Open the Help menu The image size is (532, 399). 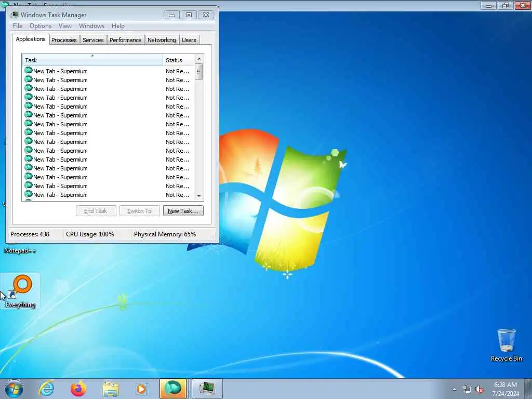click(x=118, y=26)
